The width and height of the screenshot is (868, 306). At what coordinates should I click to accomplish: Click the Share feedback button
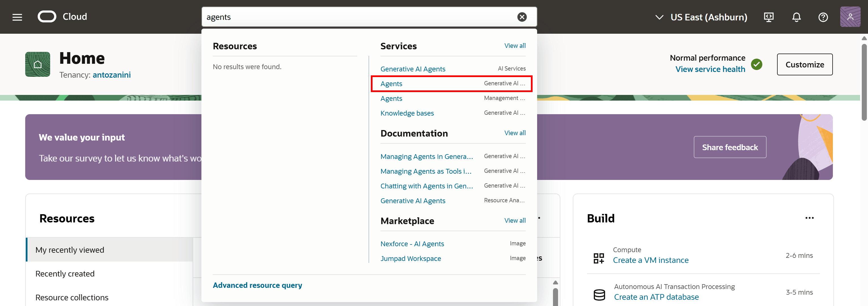730,147
